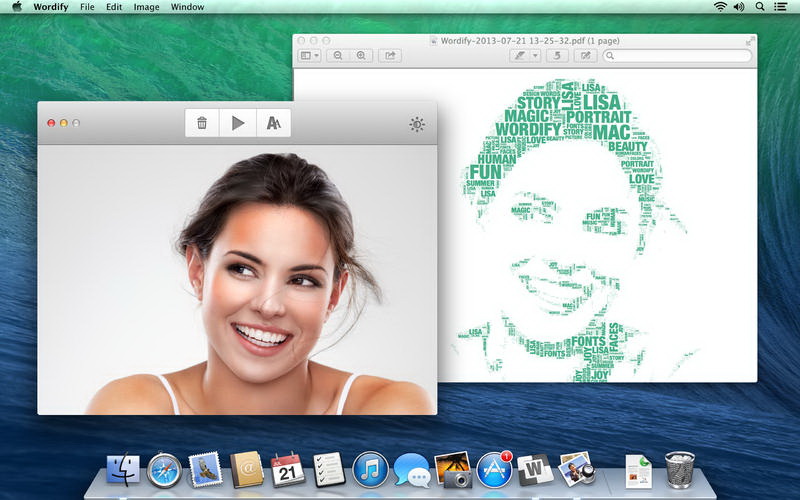Click the Wordify icon in the Dock

pyautogui.click(x=535, y=470)
